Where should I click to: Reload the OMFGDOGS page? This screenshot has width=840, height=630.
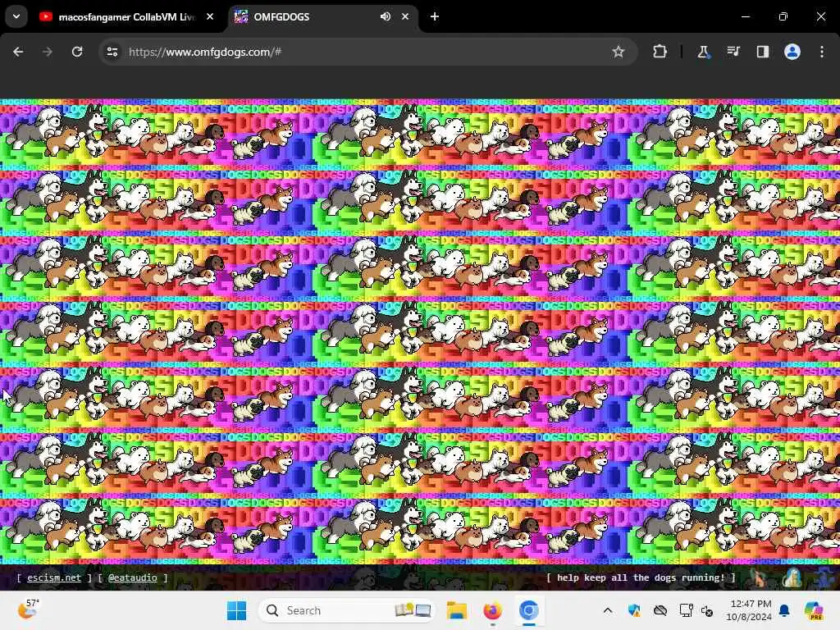(x=77, y=52)
